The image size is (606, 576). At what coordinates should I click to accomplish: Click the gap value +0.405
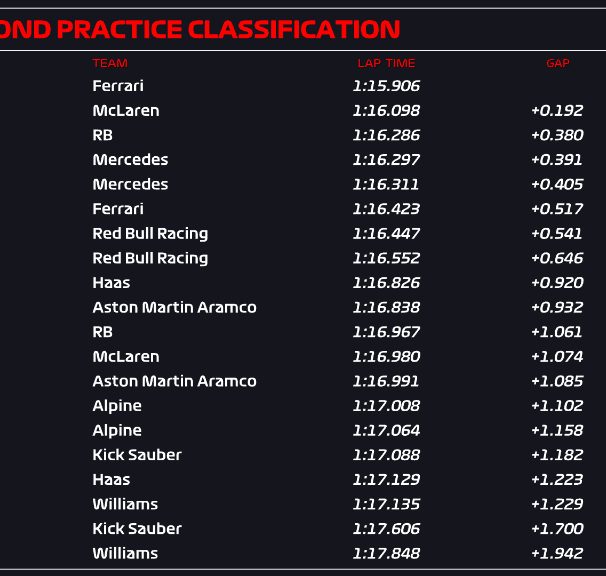[x=557, y=184]
